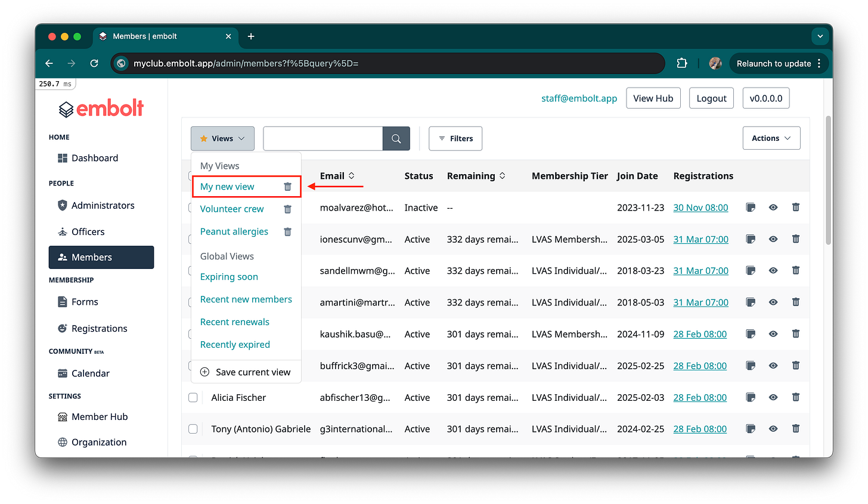The height and width of the screenshot is (504, 868).
Task: Click the page vertical scrollbar
Action: (828, 179)
